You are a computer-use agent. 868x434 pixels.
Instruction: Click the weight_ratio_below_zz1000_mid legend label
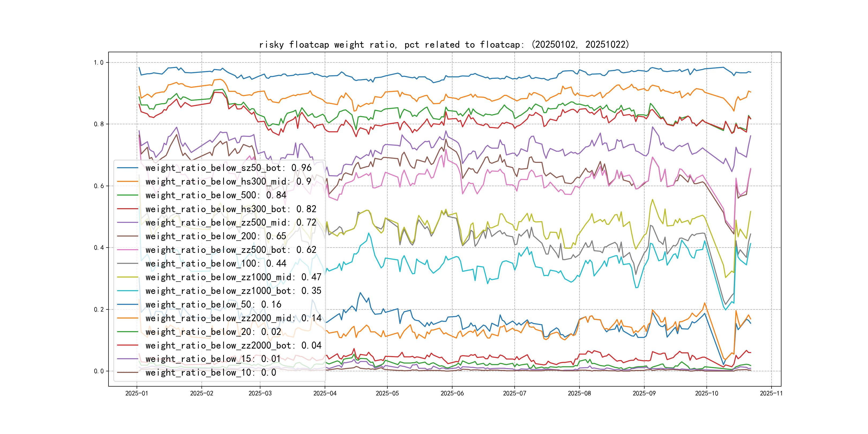tap(233, 277)
